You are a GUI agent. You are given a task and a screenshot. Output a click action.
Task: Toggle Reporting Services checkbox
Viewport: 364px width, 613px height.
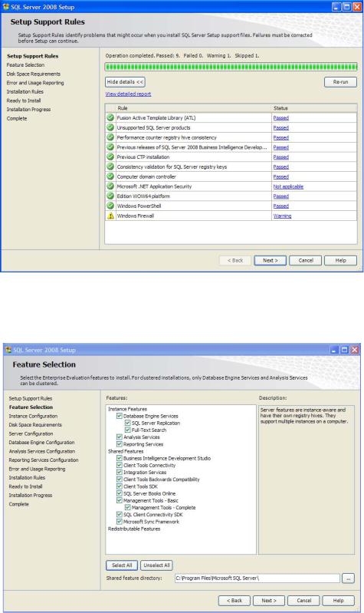tap(120, 443)
